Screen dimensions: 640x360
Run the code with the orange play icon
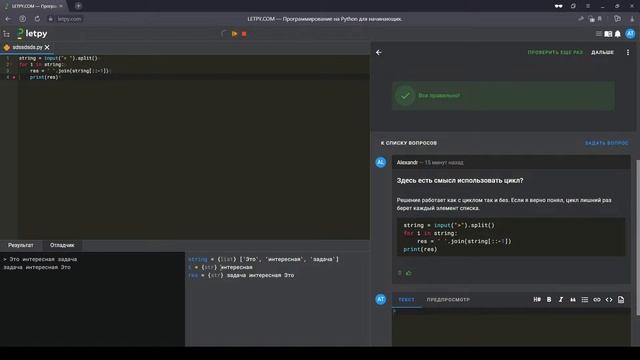click(234, 34)
